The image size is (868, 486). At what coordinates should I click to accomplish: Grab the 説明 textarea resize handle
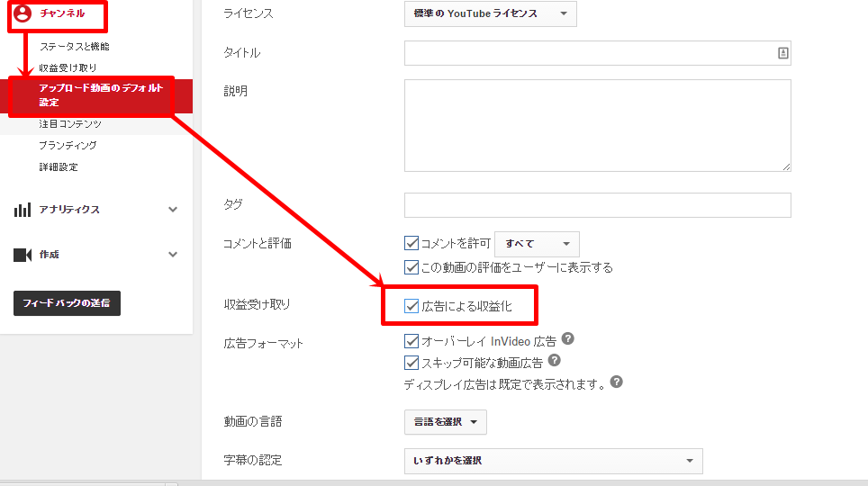pos(786,166)
